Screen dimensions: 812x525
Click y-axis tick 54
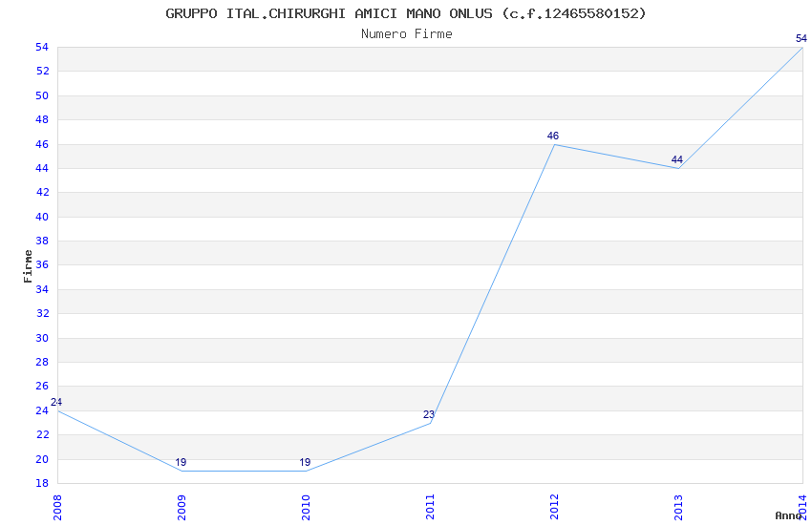coord(42,47)
